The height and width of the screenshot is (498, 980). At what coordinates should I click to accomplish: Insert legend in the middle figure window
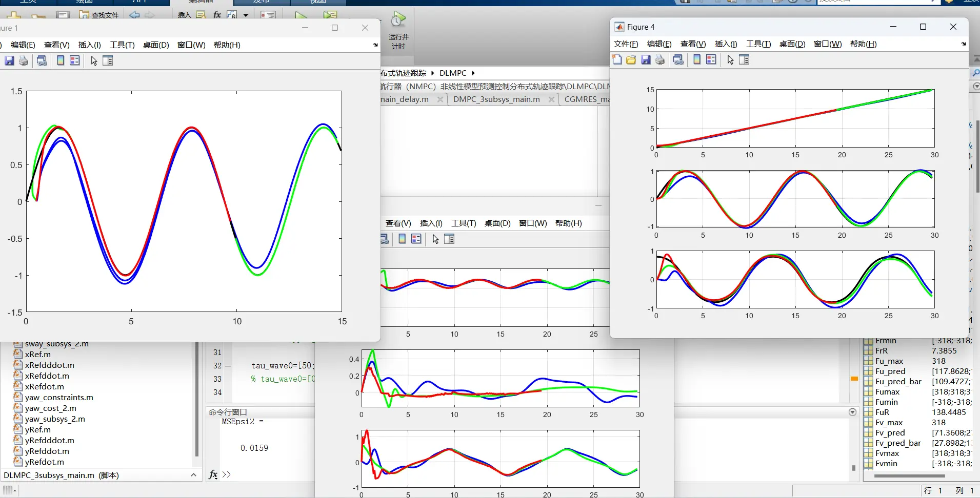click(416, 239)
